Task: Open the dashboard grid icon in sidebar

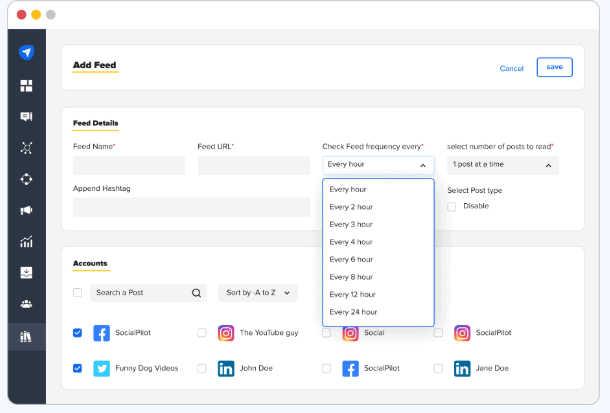Action: 26,86
